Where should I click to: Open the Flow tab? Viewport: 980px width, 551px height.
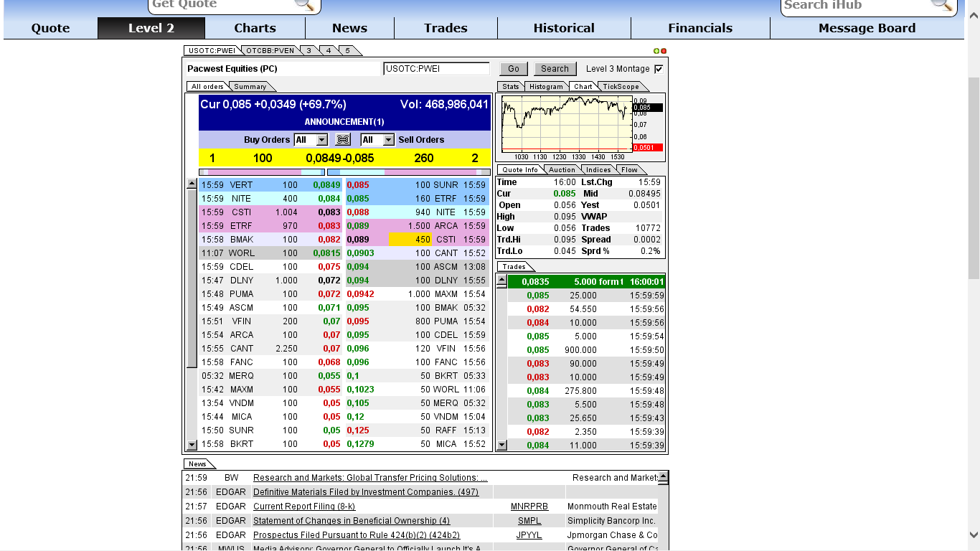(629, 169)
